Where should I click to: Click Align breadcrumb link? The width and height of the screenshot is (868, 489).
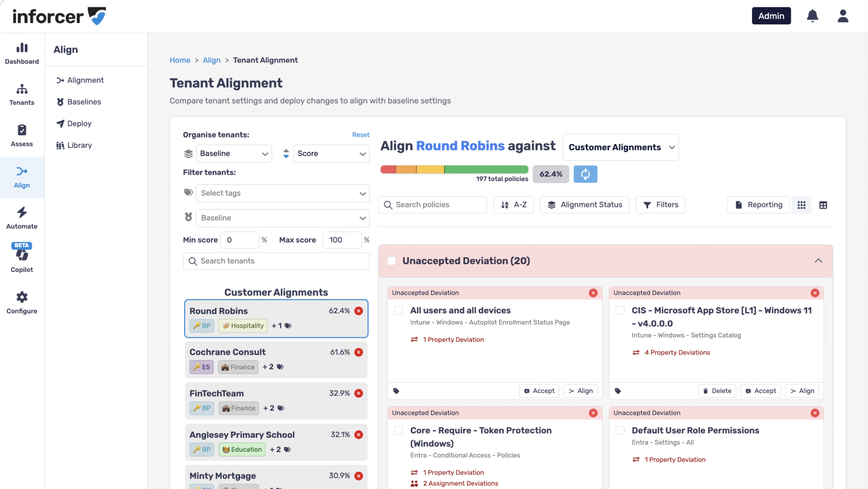[x=211, y=60]
